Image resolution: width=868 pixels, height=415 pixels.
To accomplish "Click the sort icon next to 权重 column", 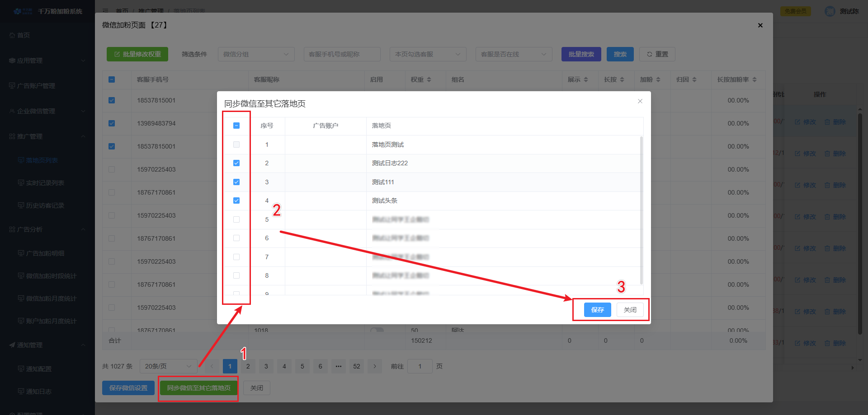I will 429,79.
